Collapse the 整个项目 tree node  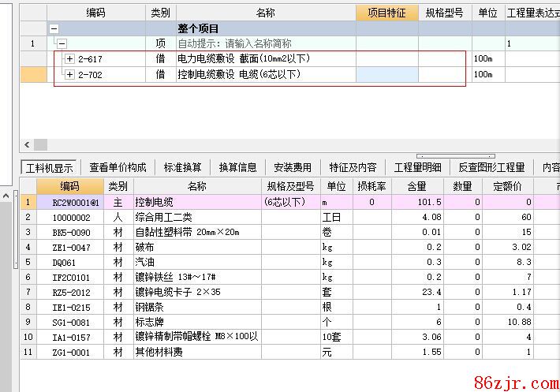point(54,28)
